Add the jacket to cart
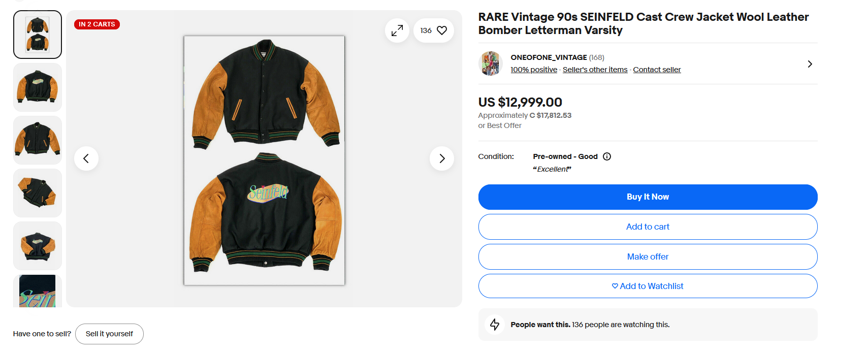Viewport: 868px width, 352px height. (648, 227)
